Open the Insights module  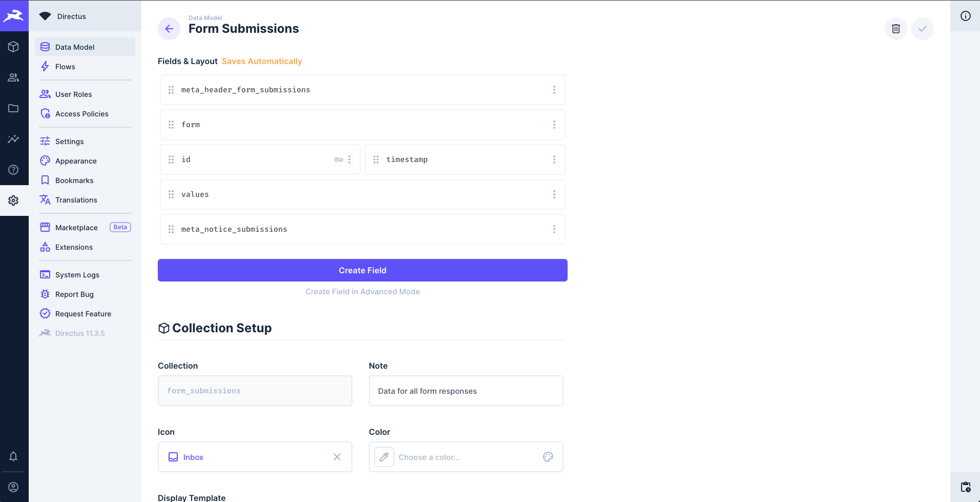(x=13, y=139)
